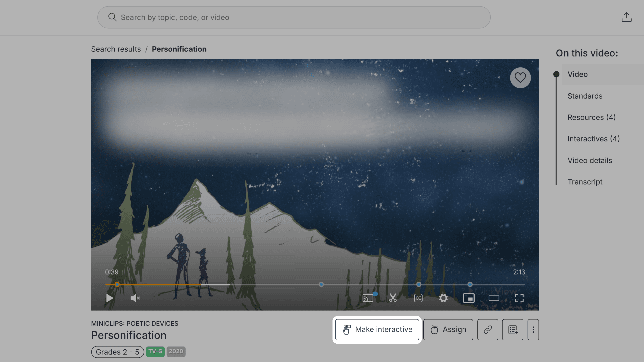This screenshot has height=362, width=644.
Task: Enter theater viewing mode
Action: tap(494, 298)
